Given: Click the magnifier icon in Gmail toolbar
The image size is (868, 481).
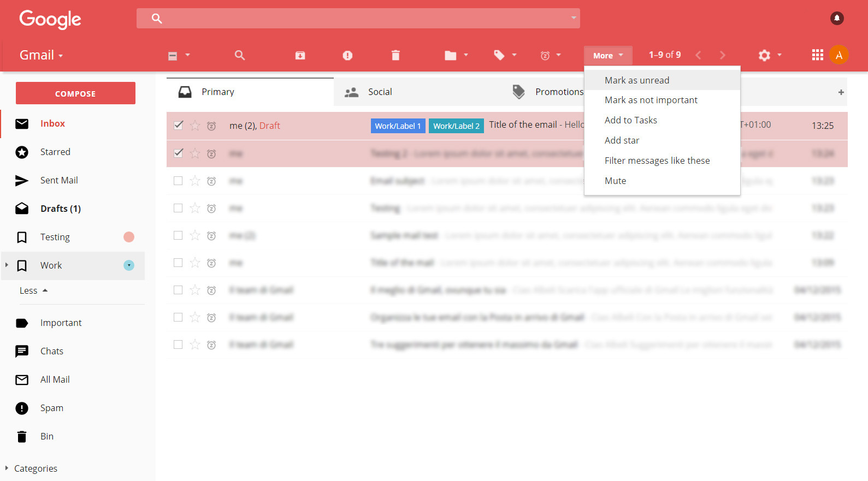Looking at the screenshot, I should [239, 55].
